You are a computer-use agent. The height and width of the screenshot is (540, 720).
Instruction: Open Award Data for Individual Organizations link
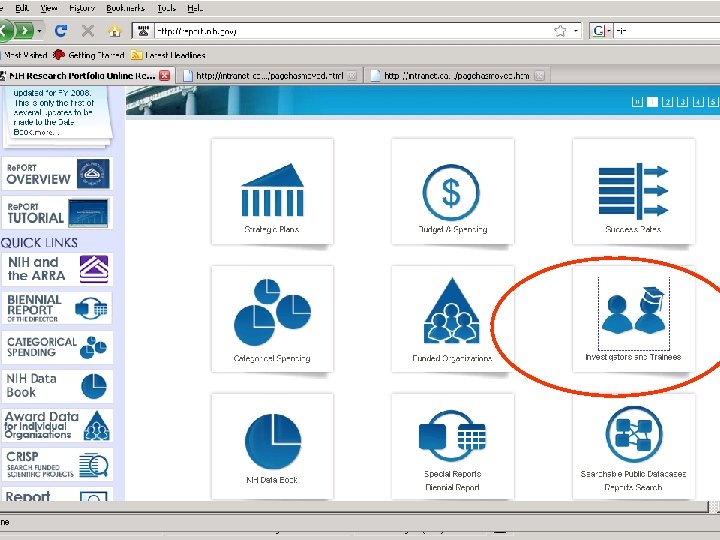point(57,426)
